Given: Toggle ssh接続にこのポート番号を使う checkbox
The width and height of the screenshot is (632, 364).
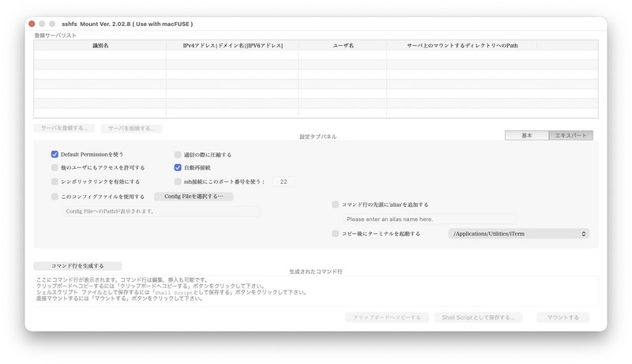Looking at the screenshot, I should tap(178, 182).
